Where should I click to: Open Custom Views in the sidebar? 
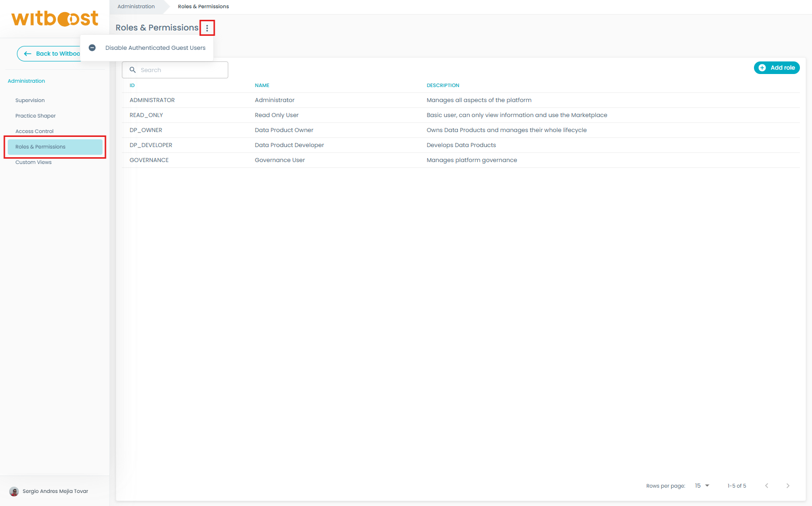click(x=33, y=163)
